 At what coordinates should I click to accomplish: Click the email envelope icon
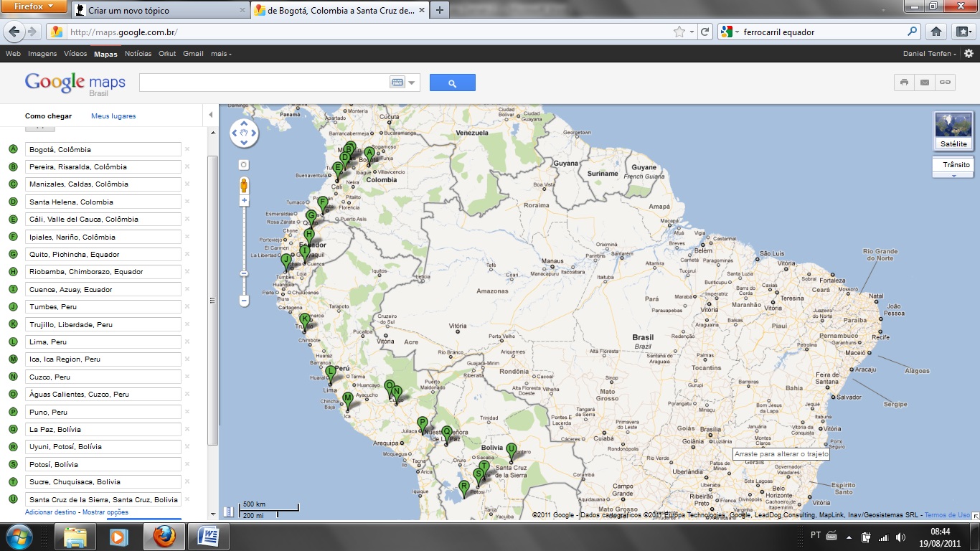pyautogui.click(x=925, y=83)
